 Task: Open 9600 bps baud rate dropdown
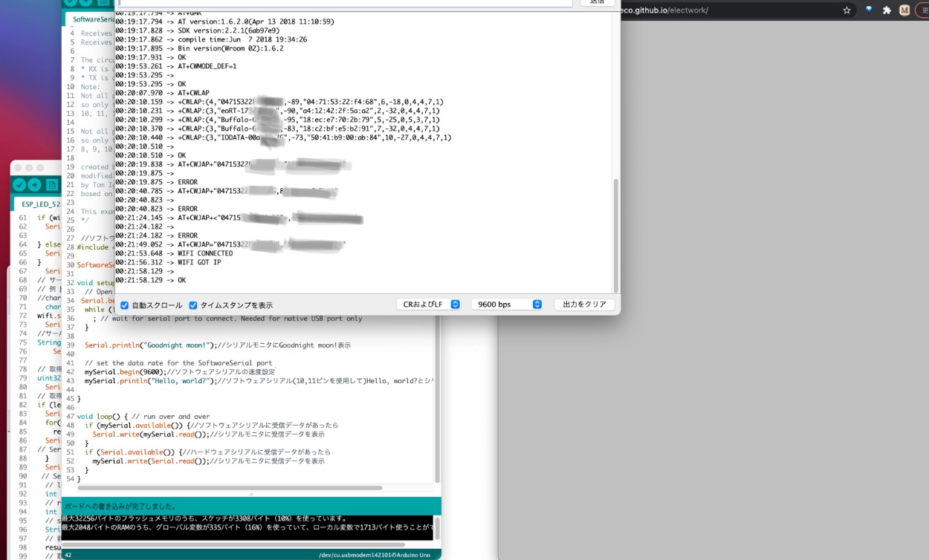pyautogui.click(x=510, y=305)
